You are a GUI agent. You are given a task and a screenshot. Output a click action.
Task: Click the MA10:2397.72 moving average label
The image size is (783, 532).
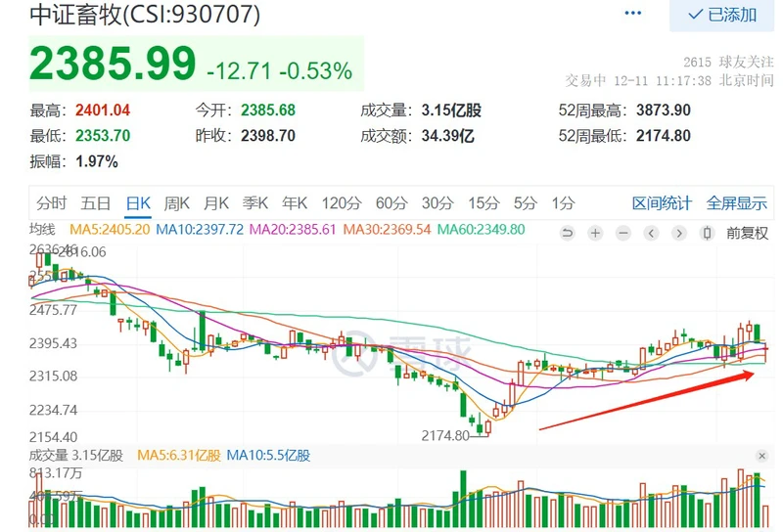coord(200,230)
